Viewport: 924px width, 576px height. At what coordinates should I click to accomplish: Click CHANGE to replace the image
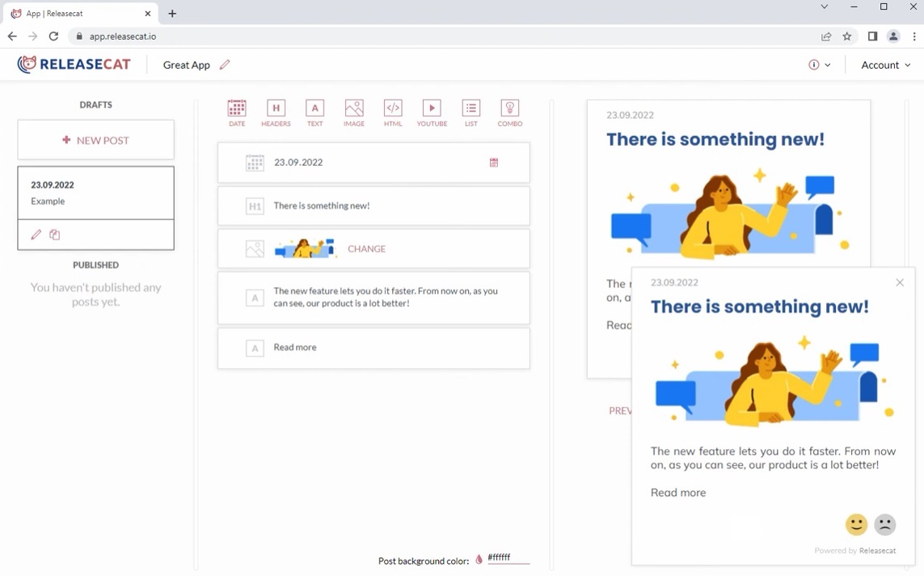(x=366, y=249)
